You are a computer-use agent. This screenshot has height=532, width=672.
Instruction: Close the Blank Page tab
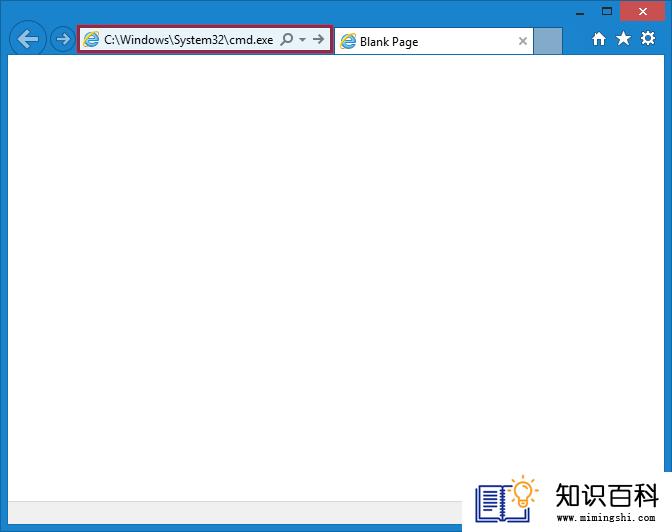tap(522, 41)
